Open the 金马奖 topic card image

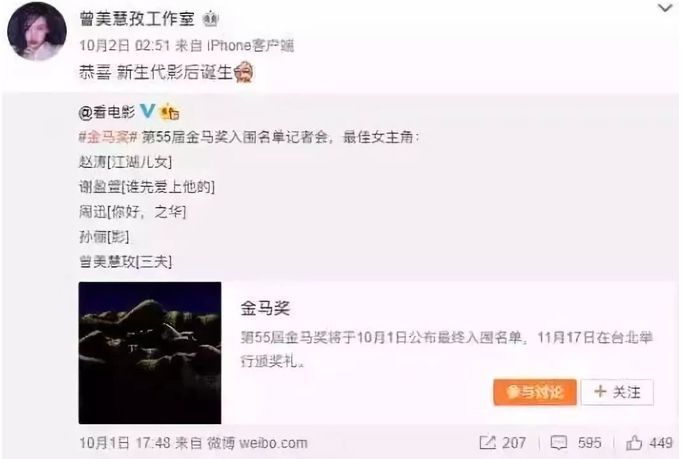coord(150,353)
